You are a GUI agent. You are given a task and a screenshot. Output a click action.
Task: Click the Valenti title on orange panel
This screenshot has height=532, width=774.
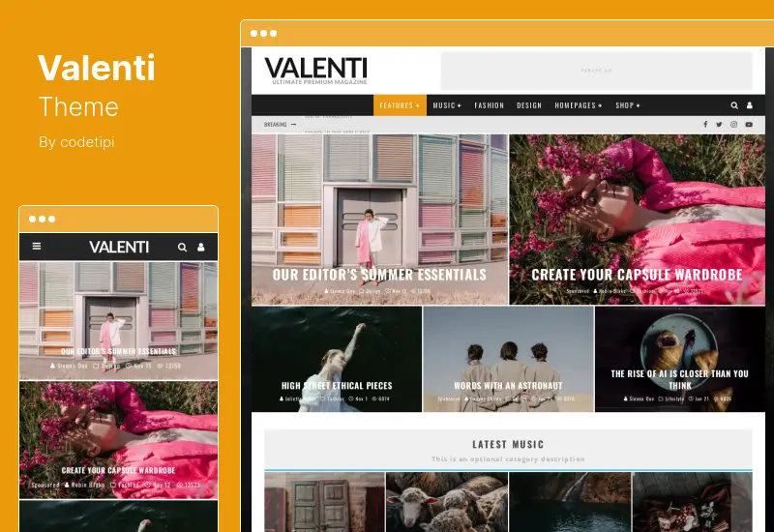[x=97, y=68]
